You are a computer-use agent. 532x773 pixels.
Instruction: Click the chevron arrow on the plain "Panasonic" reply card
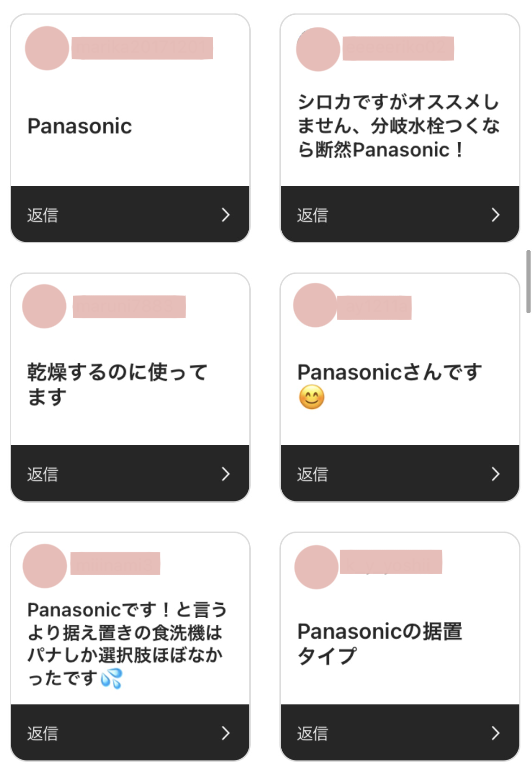tap(226, 215)
